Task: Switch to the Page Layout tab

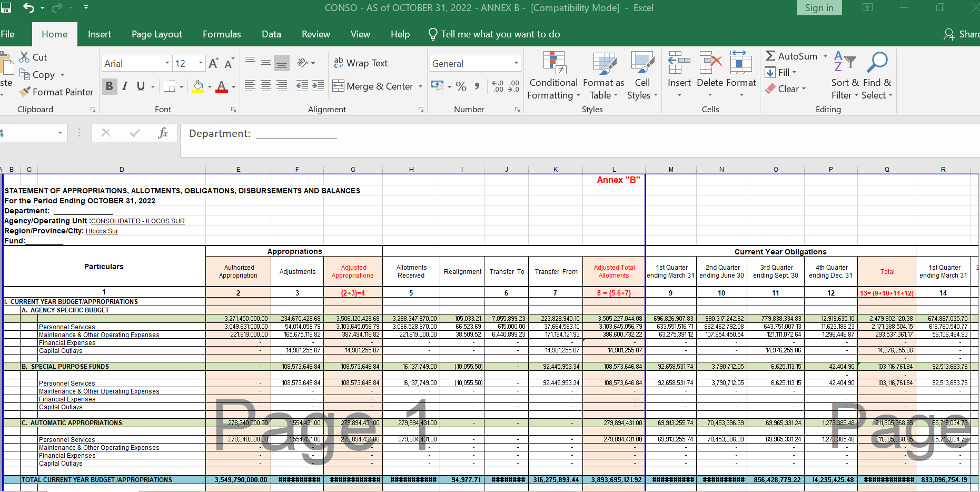Action: pos(157,34)
